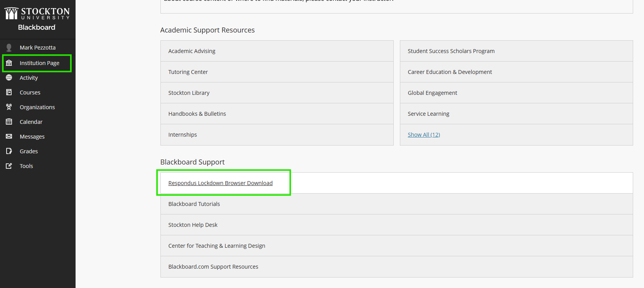The height and width of the screenshot is (288, 644).
Task: Open the Stockton Help Desk link
Action: tap(397, 225)
